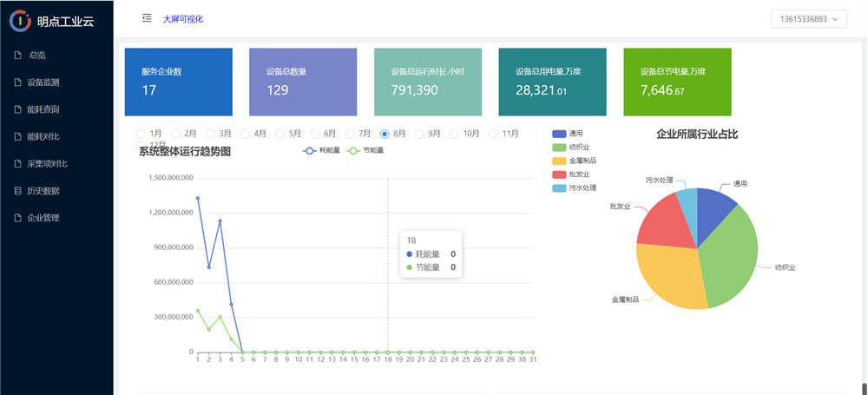Open the 13615336883 account dropdown
Screen dimensions: 868x395
[x=808, y=19]
